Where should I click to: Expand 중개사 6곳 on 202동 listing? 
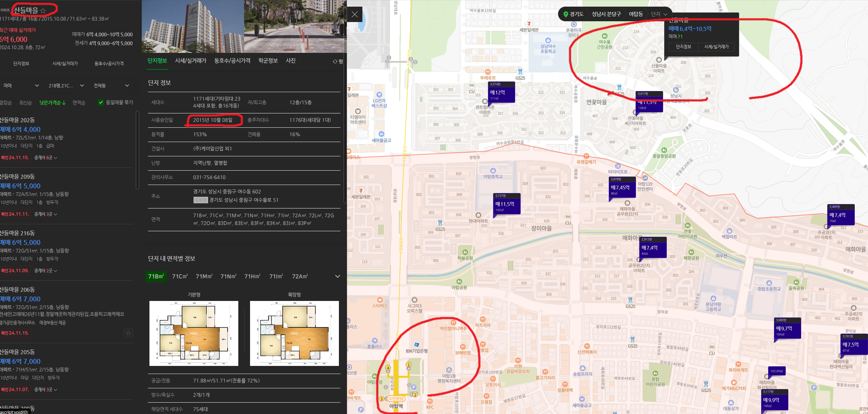46,157
